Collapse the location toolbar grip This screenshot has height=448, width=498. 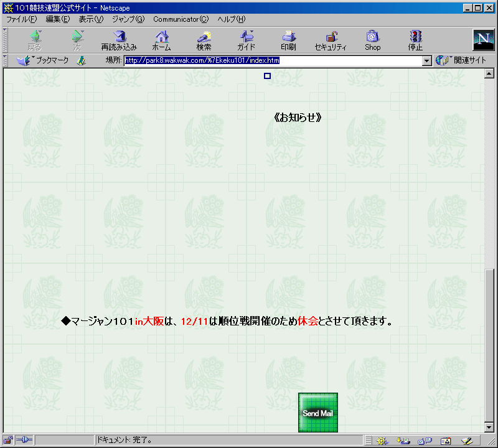tap(5, 60)
